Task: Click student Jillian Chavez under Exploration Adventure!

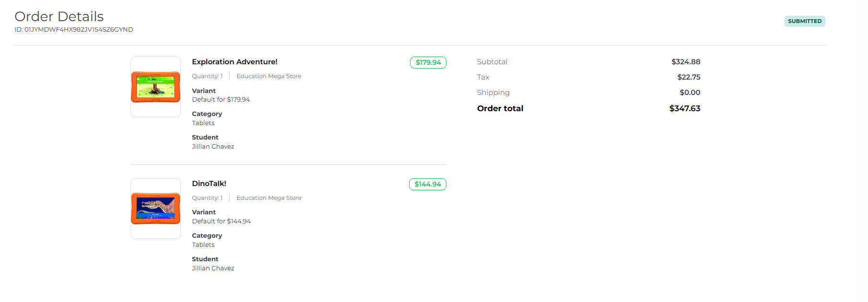Action: 213,147
